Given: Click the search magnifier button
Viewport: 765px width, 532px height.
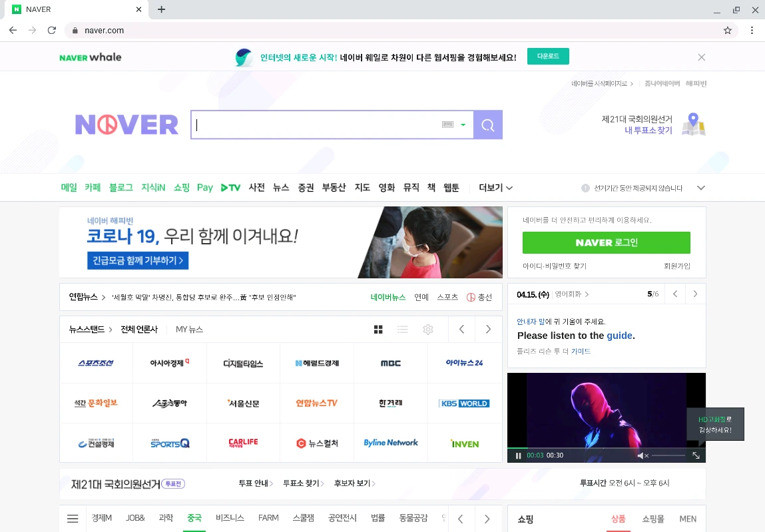Looking at the screenshot, I should pos(488,125).
